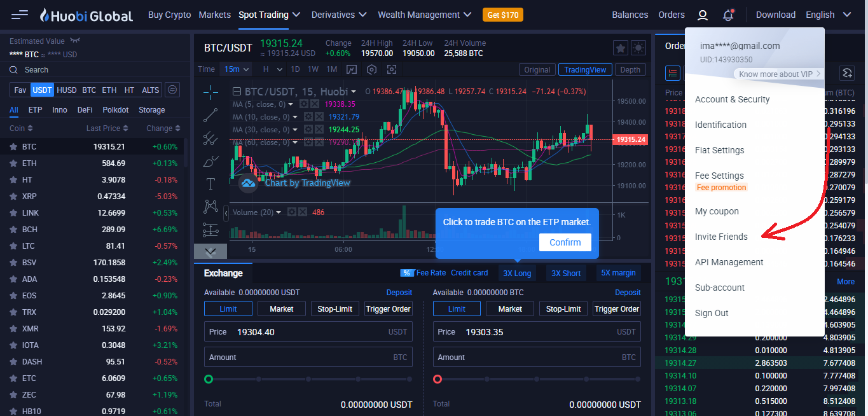Screen dimensions: 868x416
Task: Open Know more about VIP link
Action: [x=780, y=74]
